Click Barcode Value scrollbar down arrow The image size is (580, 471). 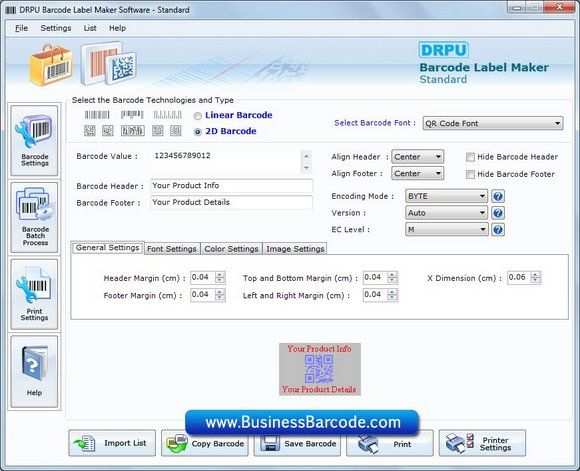pyautogui.click(x=306, y=168)
